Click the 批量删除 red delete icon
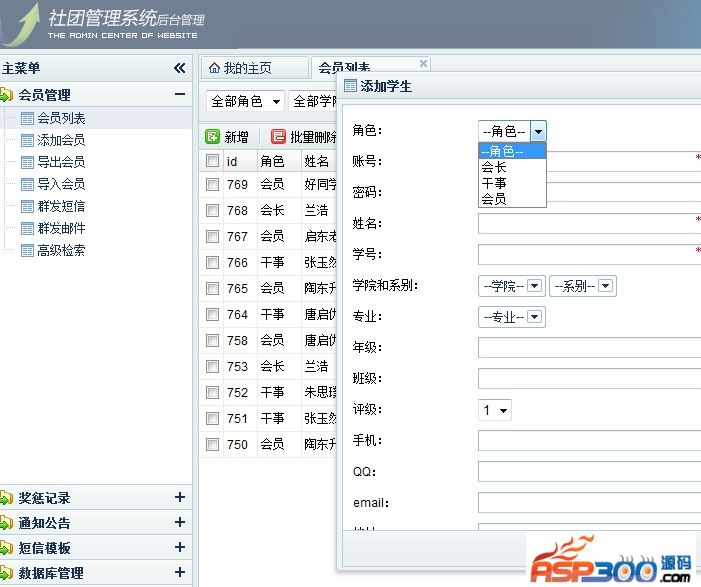The width and height of the screenshot is (701, 587). point(278,136)
